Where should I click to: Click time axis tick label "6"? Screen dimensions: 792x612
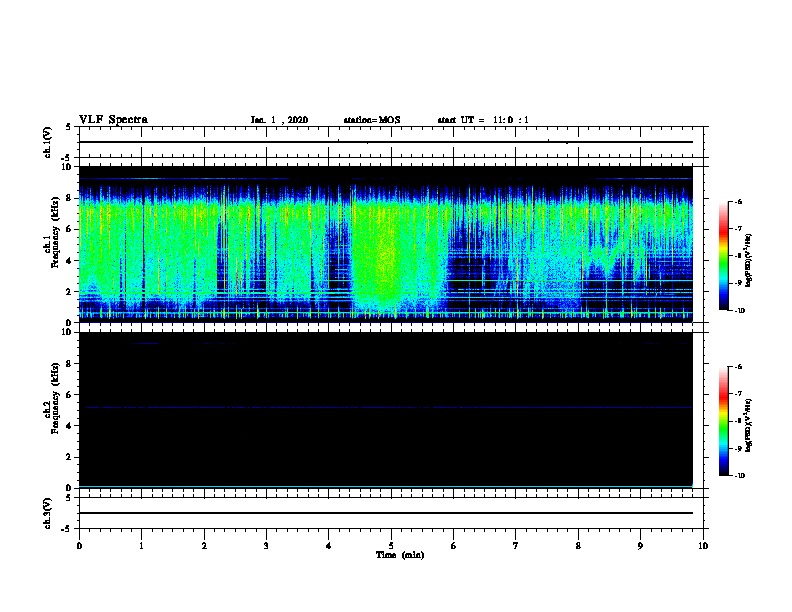[454, 546]
